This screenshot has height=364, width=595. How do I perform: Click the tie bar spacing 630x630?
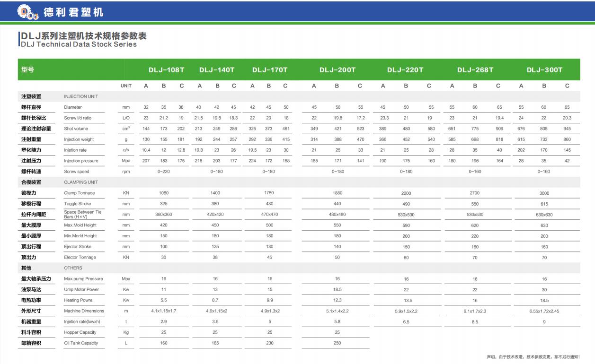544,215
